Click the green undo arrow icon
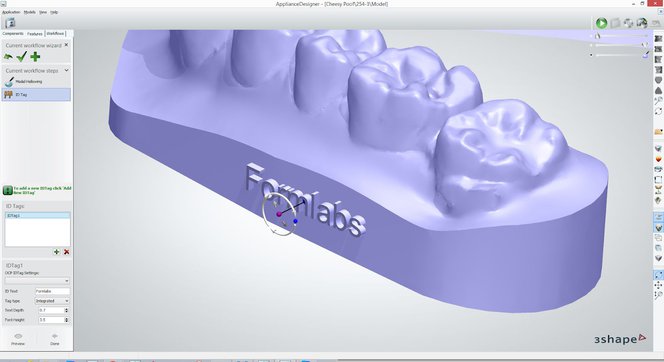 coord(8,56)
